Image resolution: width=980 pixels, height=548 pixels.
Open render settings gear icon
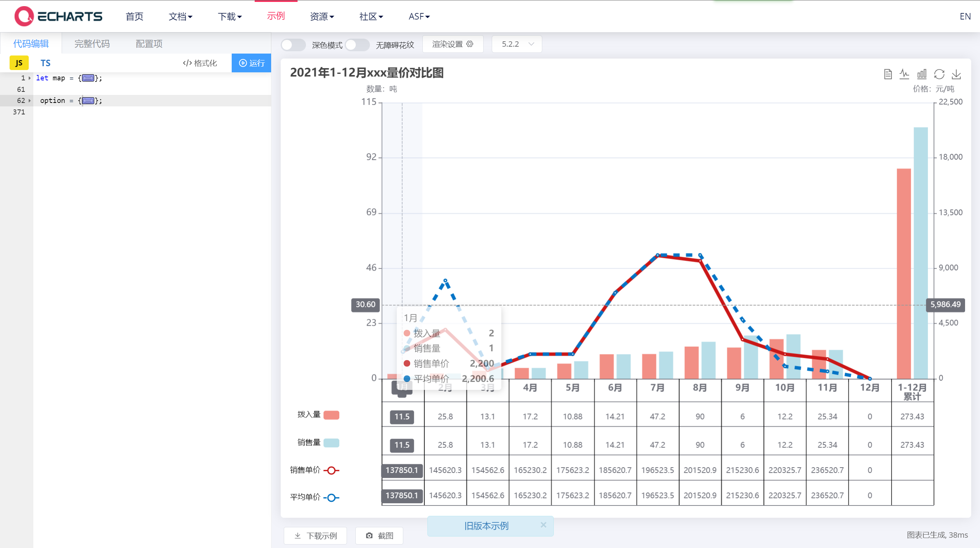tap(470, 44)
